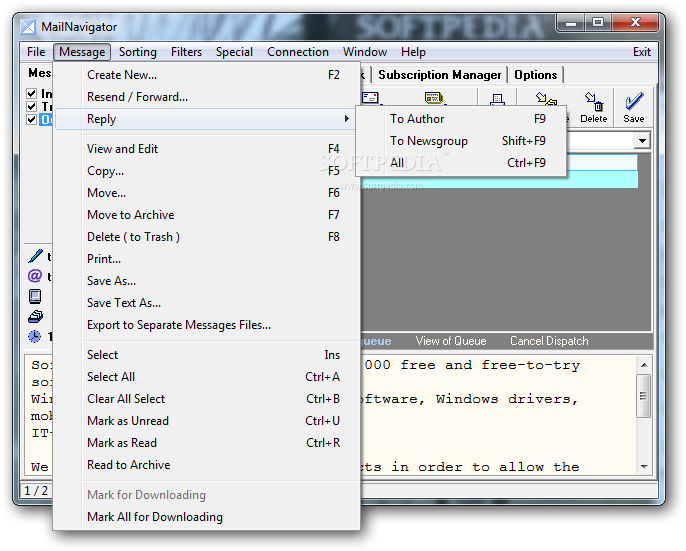This screenshot has width=686, height=551.
Task: Open the Help menu
Action: [413, 52]
